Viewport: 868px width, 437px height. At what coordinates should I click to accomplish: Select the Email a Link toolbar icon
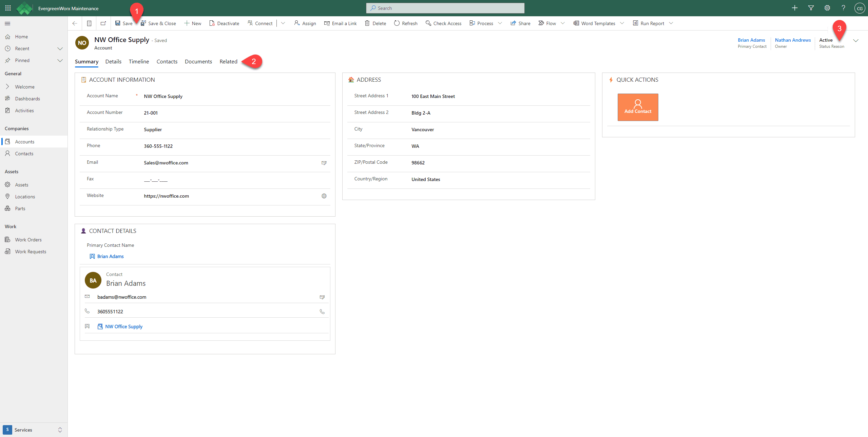327,23
